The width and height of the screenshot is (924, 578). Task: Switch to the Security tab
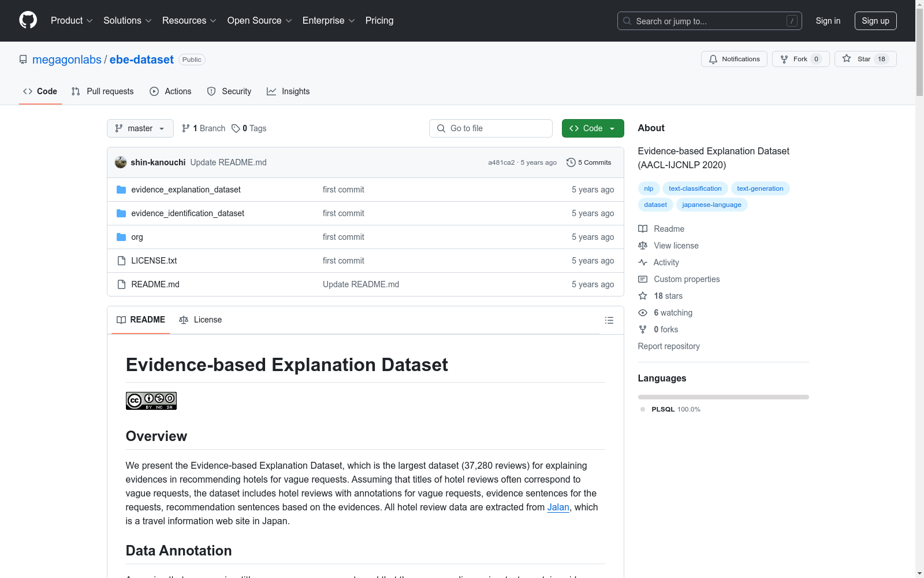pyautogui.click(x=229, y=91)
